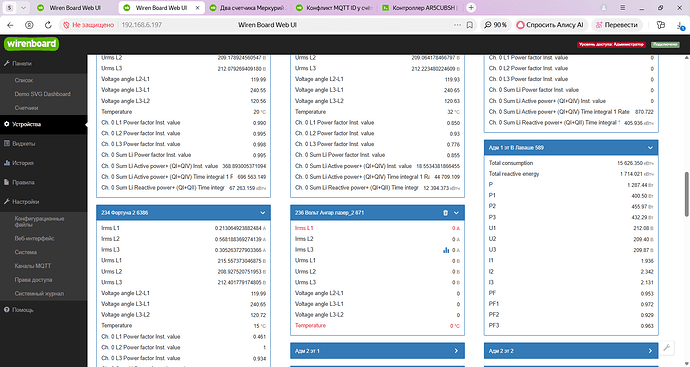Click the not-secure warning icon

[67, 25]
